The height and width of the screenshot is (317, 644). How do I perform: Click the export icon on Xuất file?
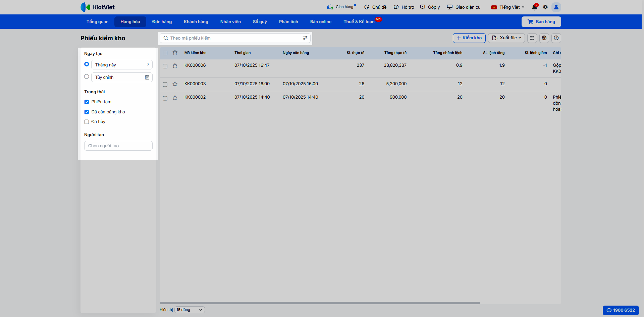(x=494, y=38)
